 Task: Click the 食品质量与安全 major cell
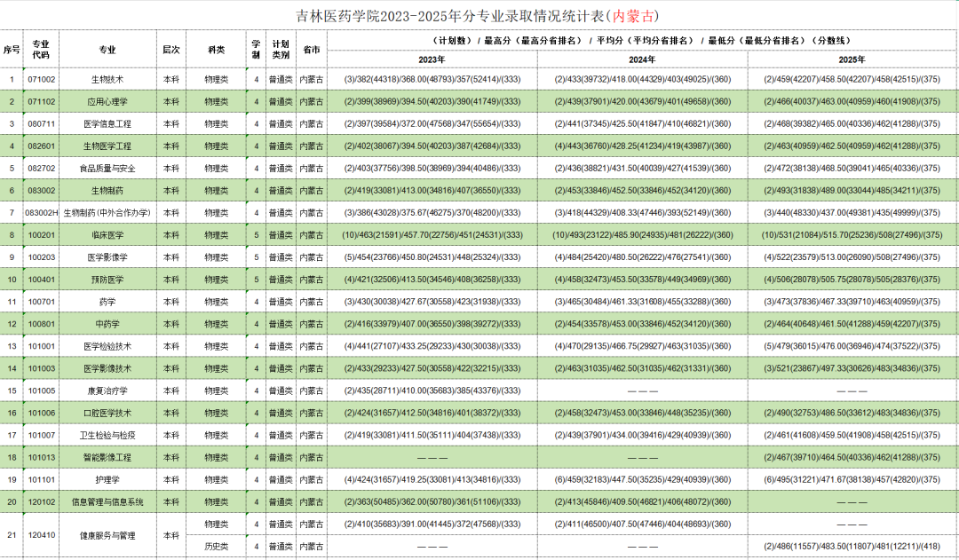107,168
